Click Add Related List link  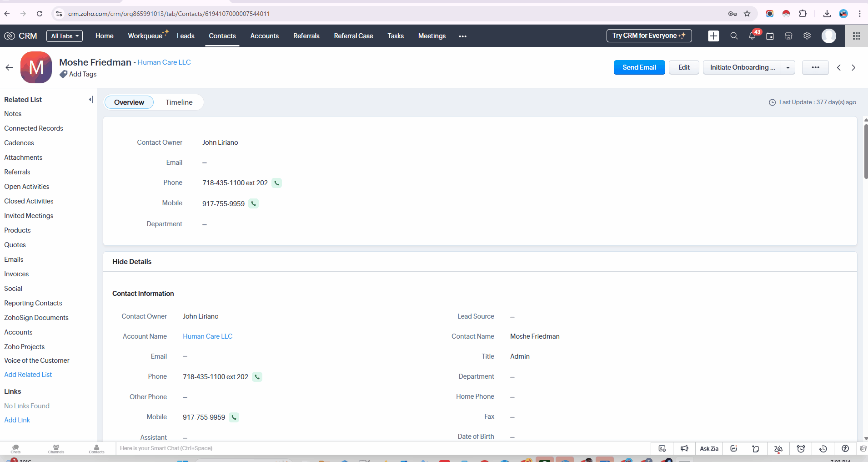click(x=28, y=375)
